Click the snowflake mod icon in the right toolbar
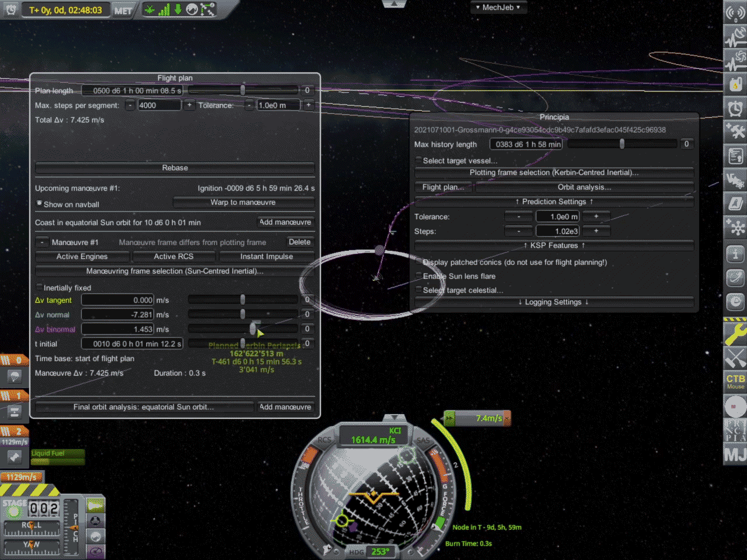 coord(735,228)
